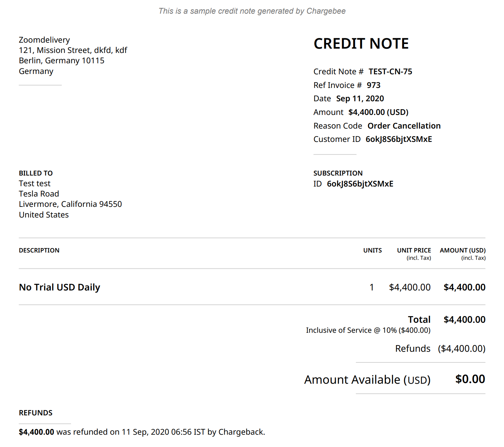This screenshot has width=504, height=447.
Task: Click the Order Cancellation reason code
Action: click(x=404, y=126)
